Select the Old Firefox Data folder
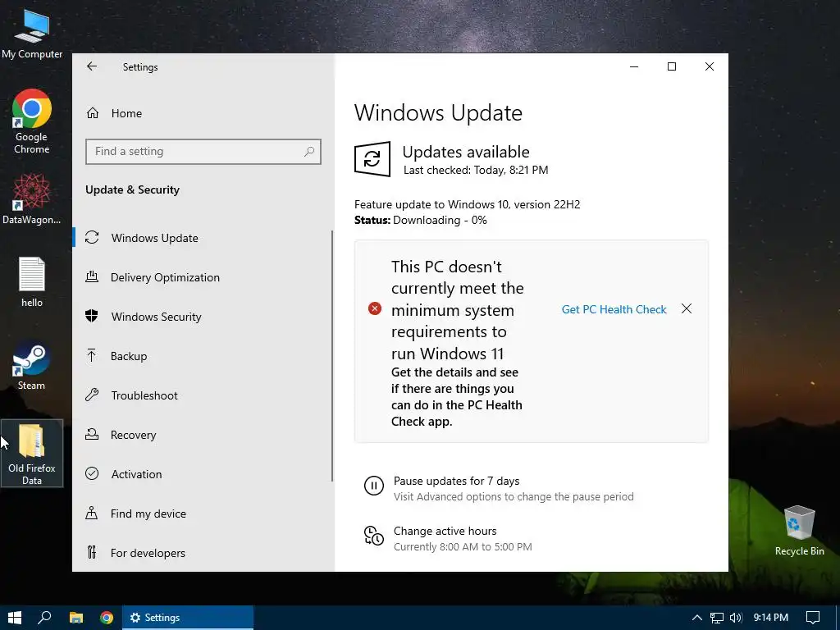Image resolution: width=840 pixels, height=630 pixels. (x=32, y=453)
